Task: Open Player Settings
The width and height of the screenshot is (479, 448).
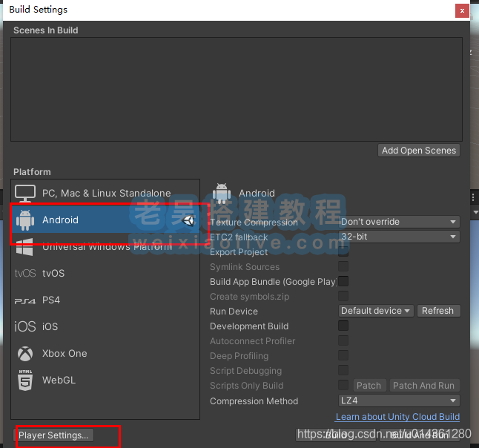Action: (x=54, y=435)
